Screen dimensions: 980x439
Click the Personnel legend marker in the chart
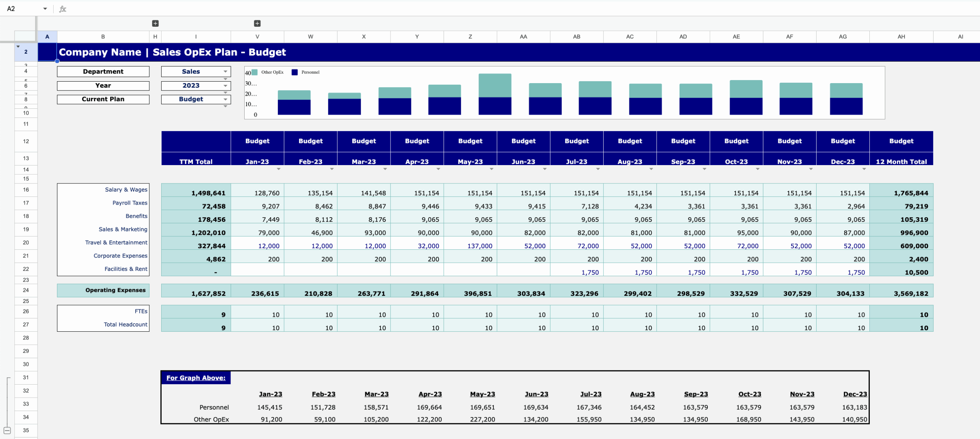tap(294, 72)
